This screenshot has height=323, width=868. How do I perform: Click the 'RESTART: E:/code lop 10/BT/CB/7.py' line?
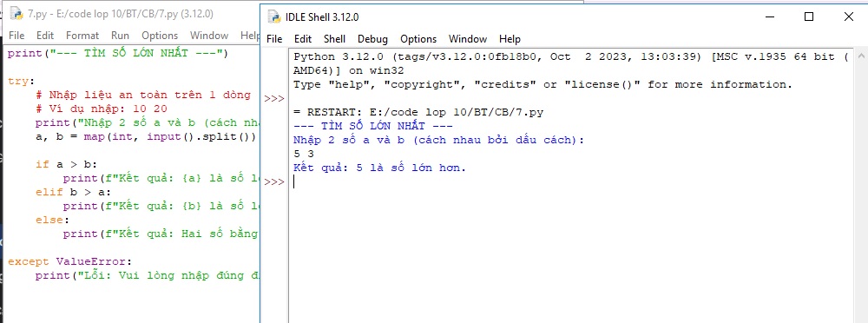tap(418, 112)
